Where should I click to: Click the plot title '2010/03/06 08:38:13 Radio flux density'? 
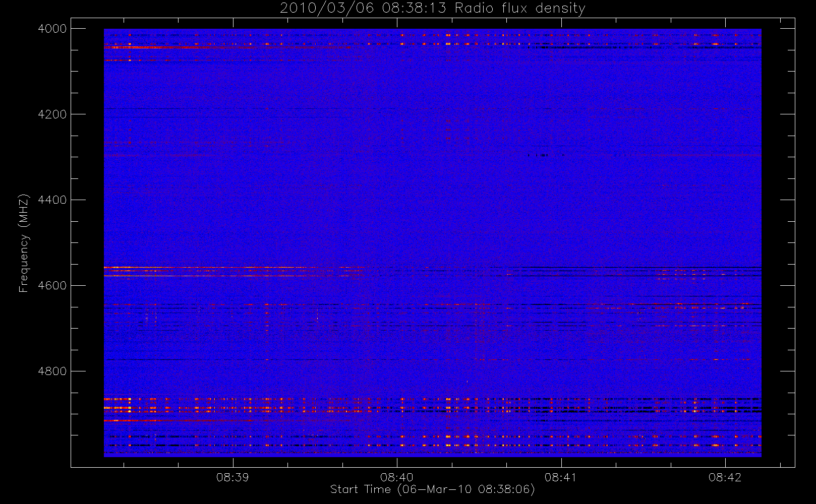coord(432,9)
